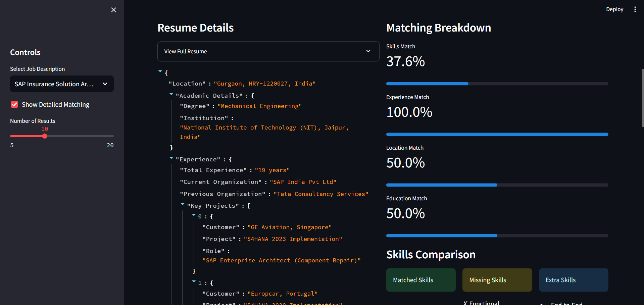The image size is (644, 305).
Task: Click the Resume Details heading
Action: [196, 28]
